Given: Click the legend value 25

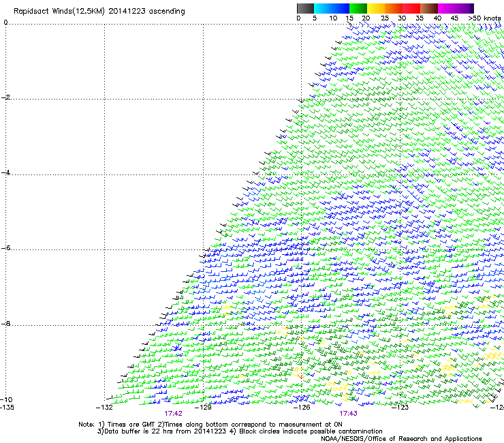Looking at the screenshot, I should 385,18.
